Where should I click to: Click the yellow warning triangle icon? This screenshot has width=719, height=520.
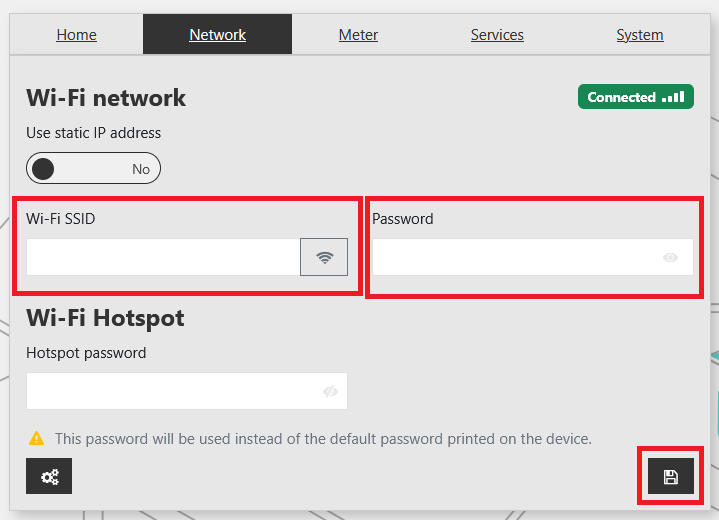pyautogui.click(x=37, y=438)
